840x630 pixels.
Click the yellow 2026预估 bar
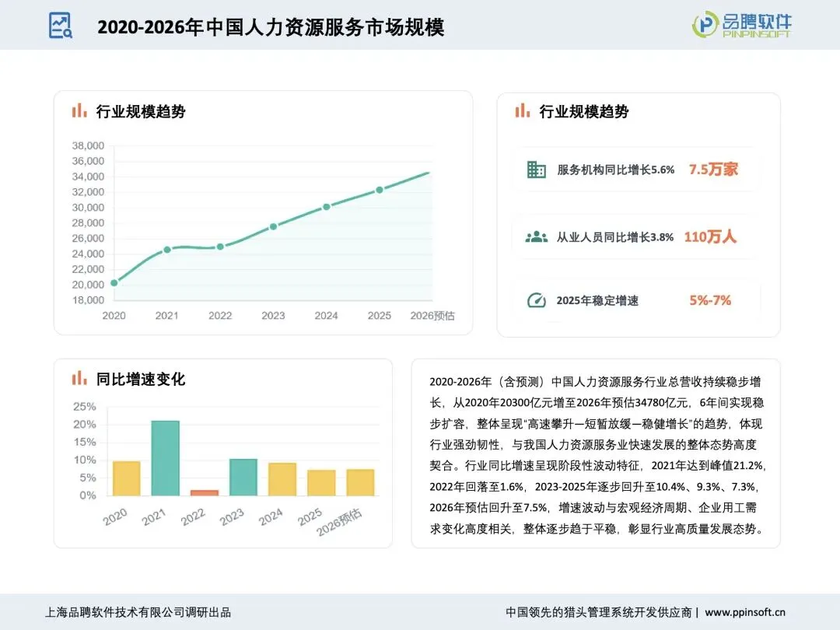(361, 482)
